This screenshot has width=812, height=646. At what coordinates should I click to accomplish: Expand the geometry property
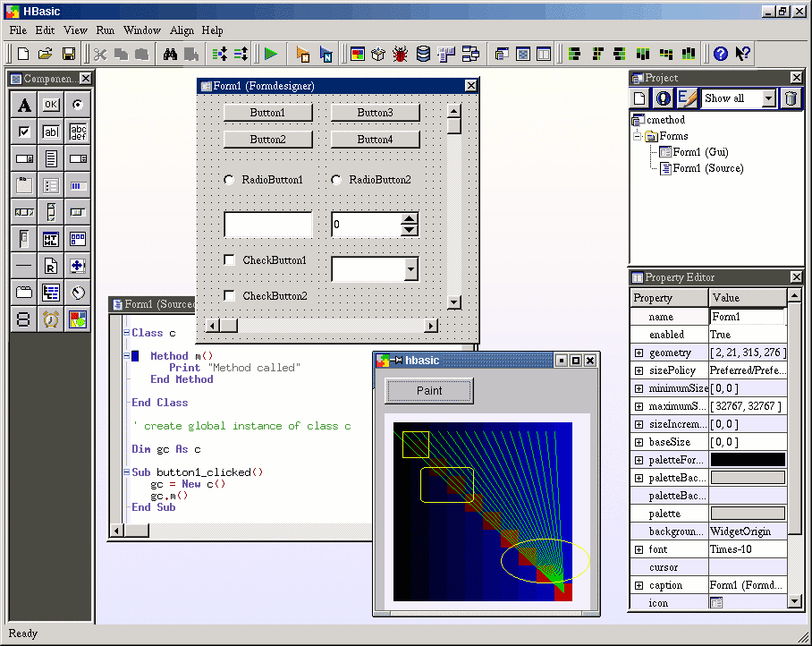[639, 353]
